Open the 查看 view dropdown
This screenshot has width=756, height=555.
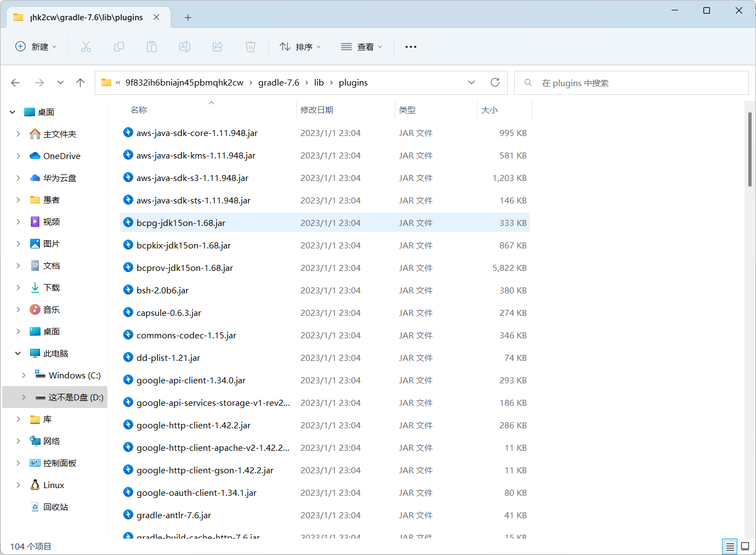[361, 47]
